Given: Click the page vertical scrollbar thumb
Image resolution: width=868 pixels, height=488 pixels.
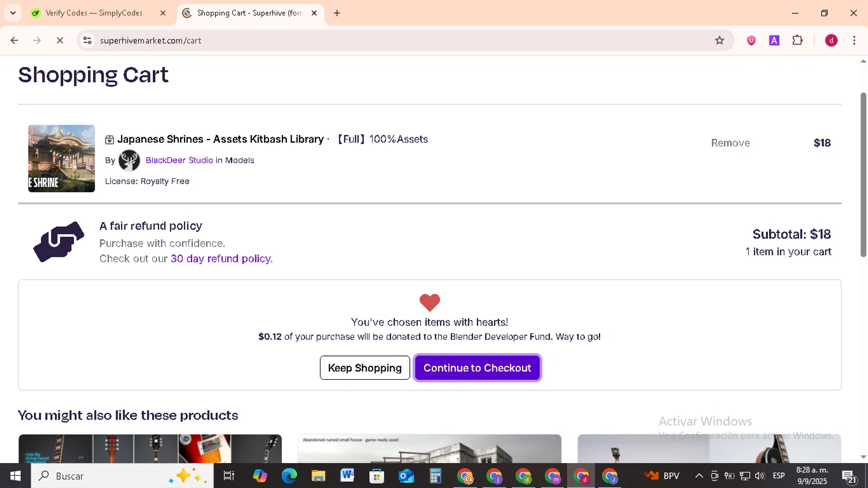Looking at the screenshot, I should (x=863, y=174).
